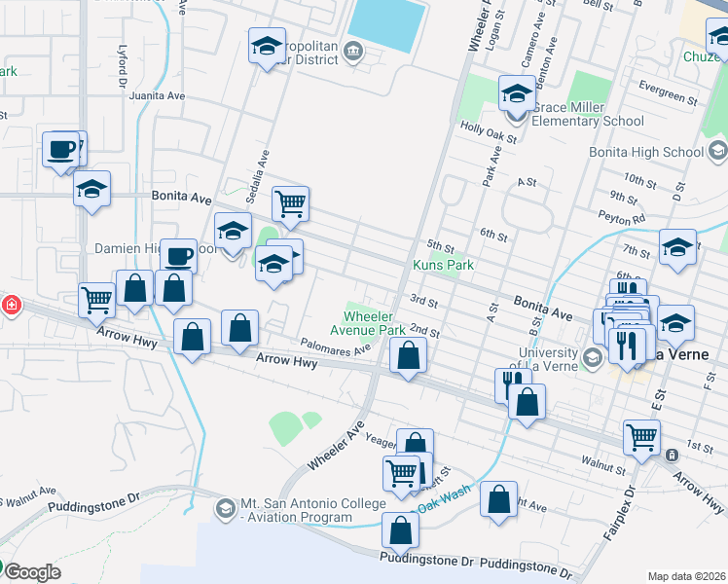Click the shopping cart marker near 1st St
Screen dimensions: 728x584
641,438
